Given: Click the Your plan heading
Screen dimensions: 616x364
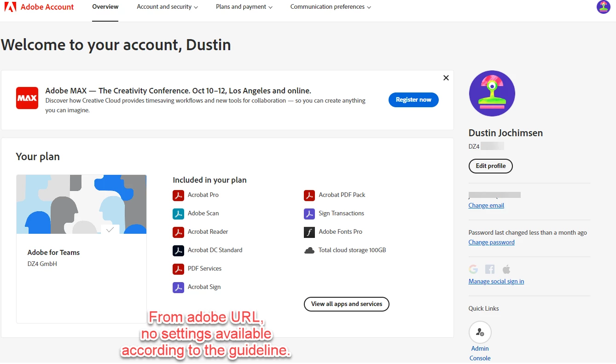Looking at the screenshot, I should (x=38, y=156).
